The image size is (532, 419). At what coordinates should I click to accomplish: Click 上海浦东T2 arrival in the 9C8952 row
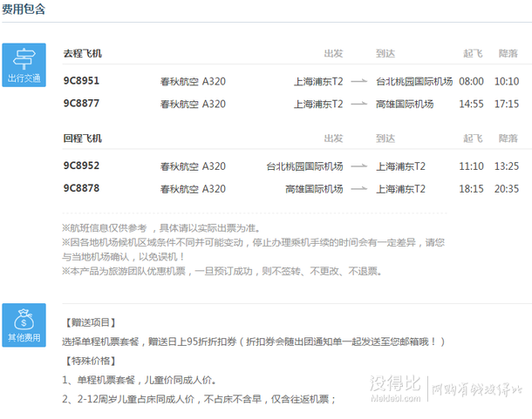(400, 166)
